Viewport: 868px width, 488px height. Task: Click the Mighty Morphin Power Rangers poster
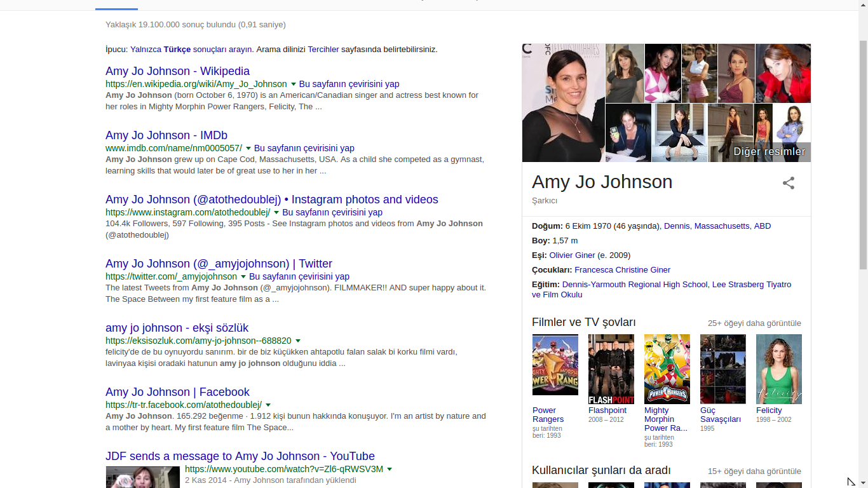click(667, 369)
